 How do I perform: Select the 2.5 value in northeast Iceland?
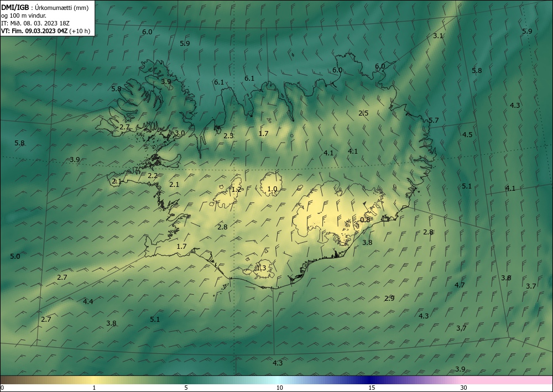363,113
